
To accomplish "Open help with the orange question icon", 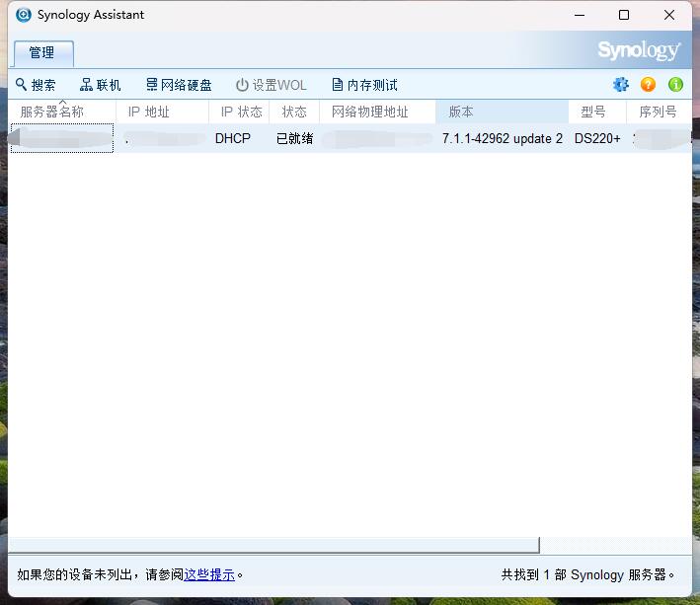I will point(648,84).
